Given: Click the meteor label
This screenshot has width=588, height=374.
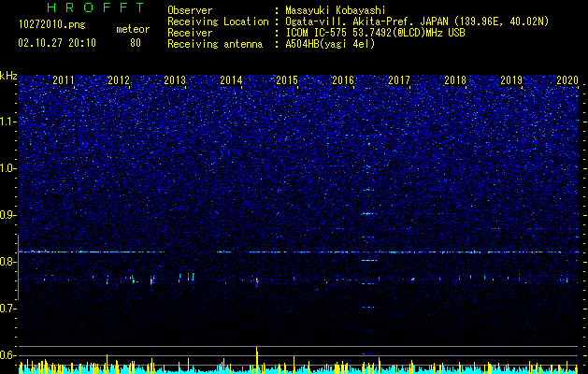Looking at the screenshot, I should point(133,29).
